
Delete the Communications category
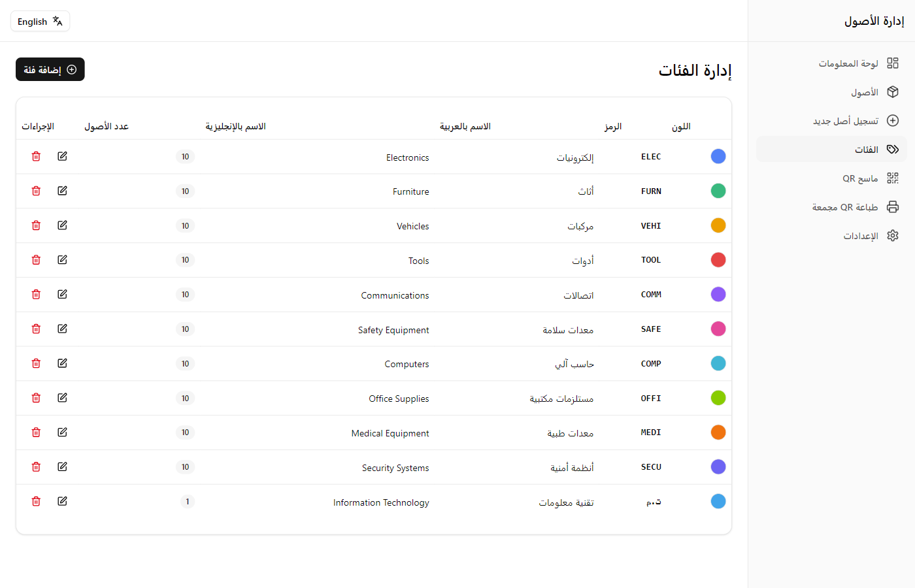36,294
